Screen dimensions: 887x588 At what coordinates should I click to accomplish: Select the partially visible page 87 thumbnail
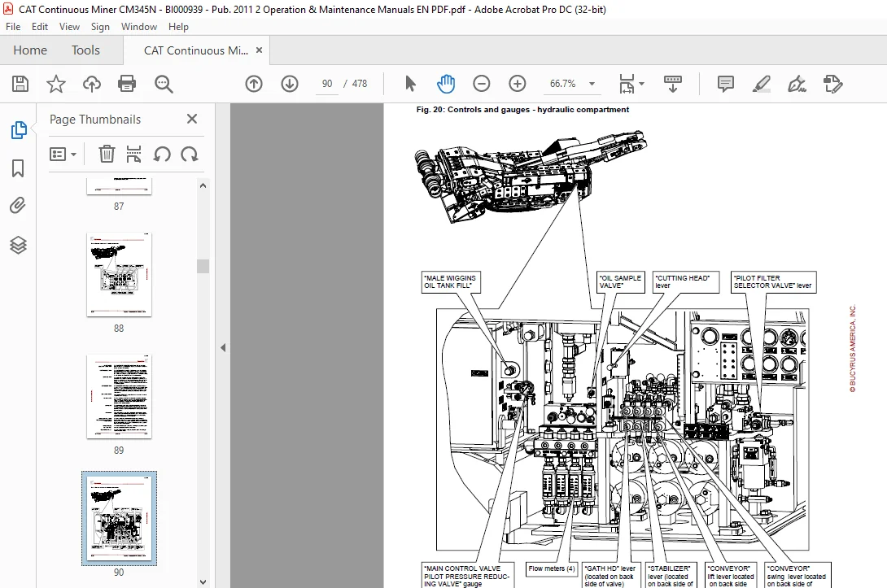tap(119, 186)
